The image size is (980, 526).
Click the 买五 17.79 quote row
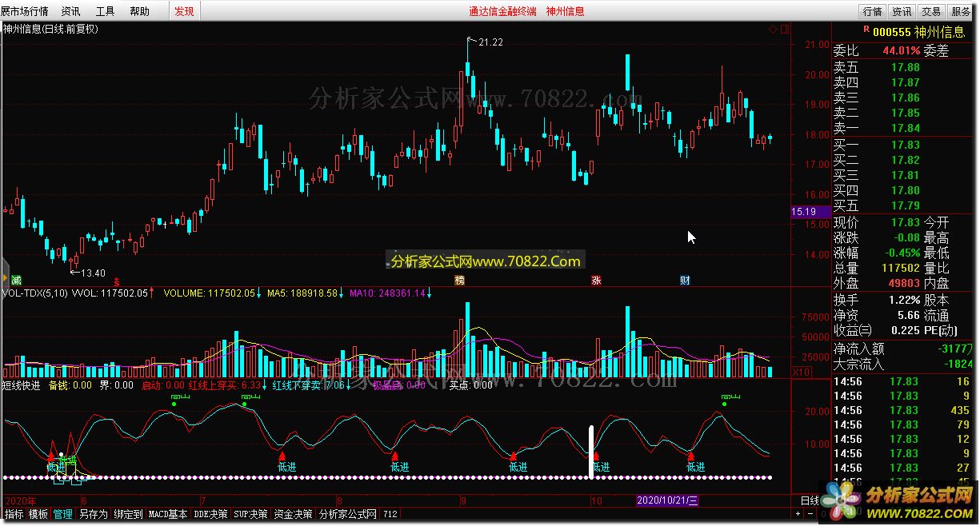pos(904,206)
